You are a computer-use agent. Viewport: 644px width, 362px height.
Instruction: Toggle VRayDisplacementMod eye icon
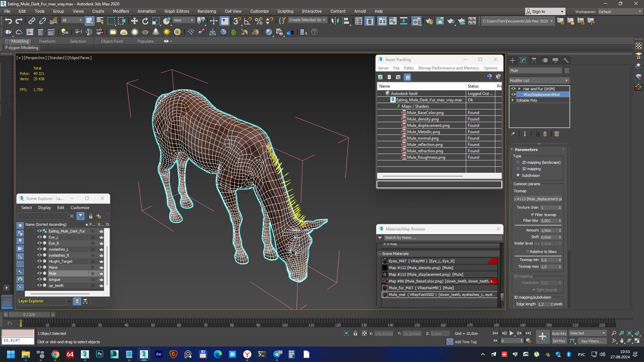tap(513, 95)
